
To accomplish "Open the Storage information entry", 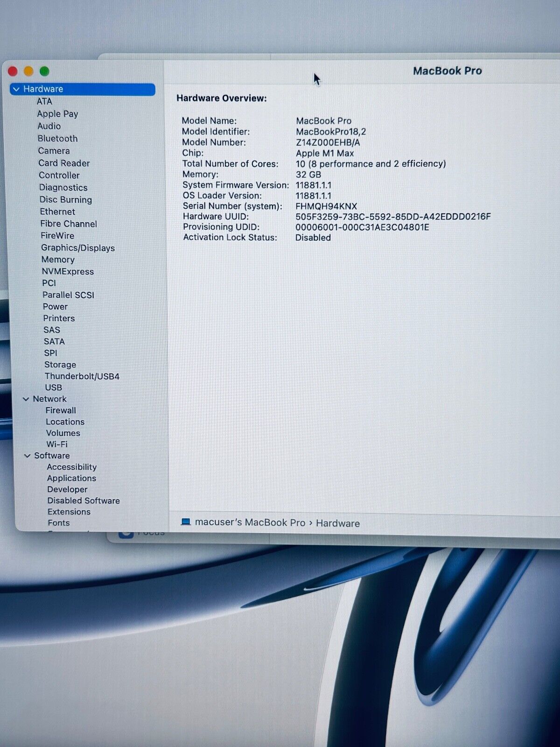I will point(60,365).
